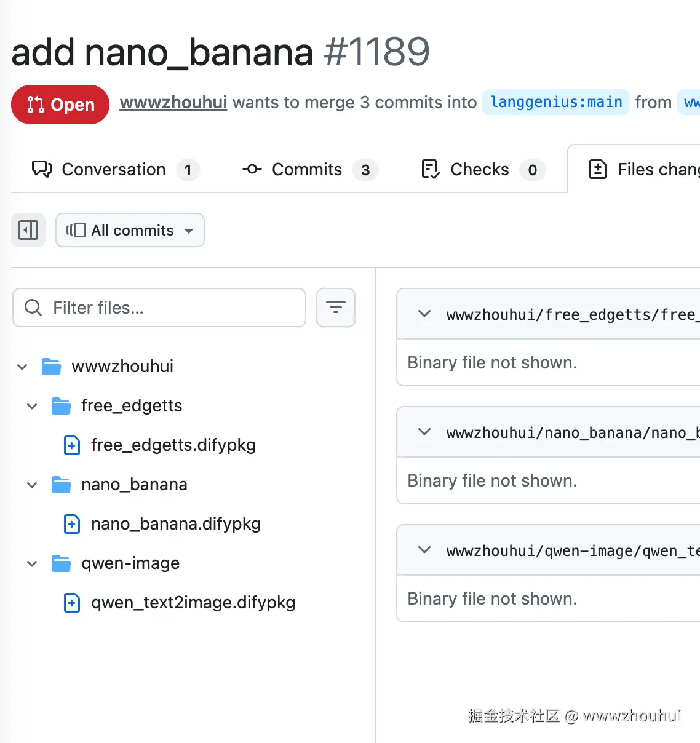Click the free_edgetts folder name in tree

(x=132, y=406)
